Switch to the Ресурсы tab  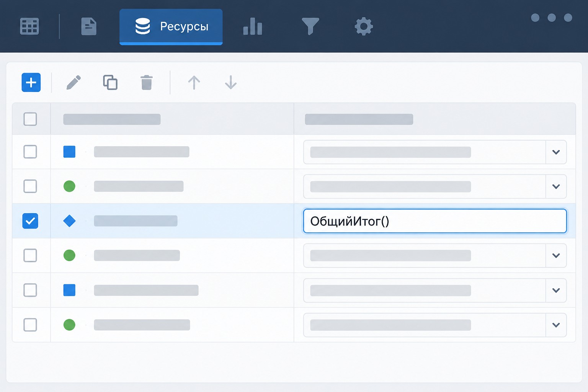pyautogui.click(x=171, y=27)
